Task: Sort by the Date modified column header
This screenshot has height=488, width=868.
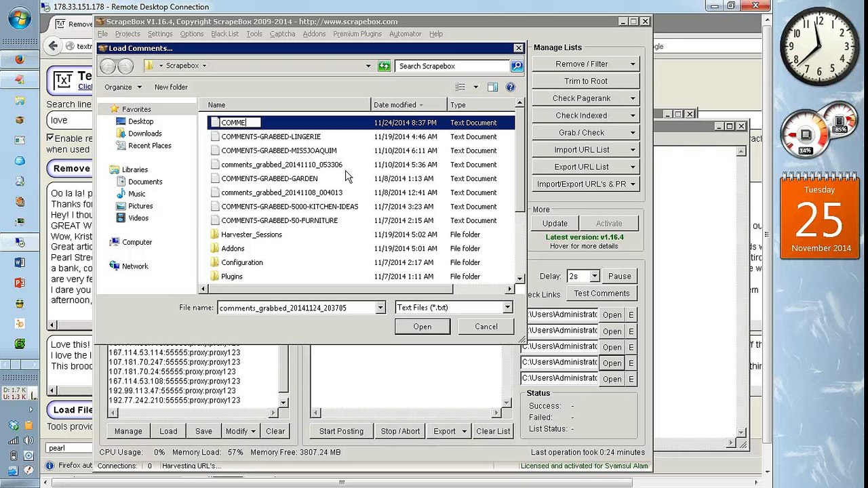Action: pyautogui.click(x=409, y=105)
